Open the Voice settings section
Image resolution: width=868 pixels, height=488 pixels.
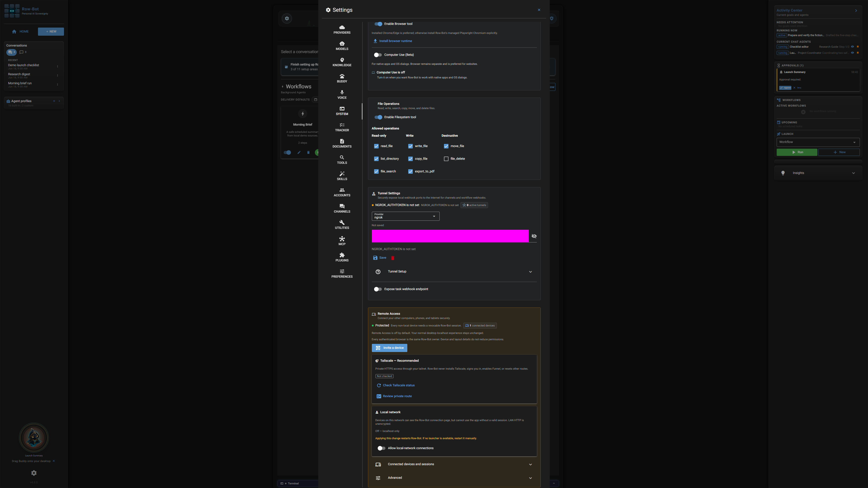(x=342, y=95)
